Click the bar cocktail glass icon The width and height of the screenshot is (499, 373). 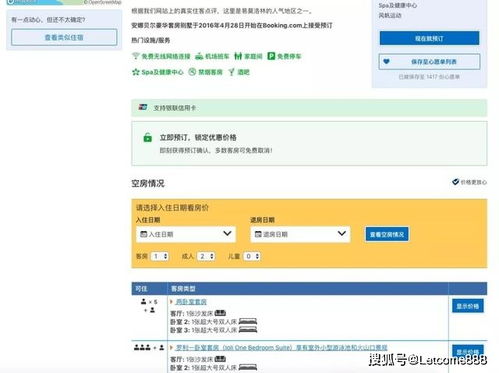point(232,72)
